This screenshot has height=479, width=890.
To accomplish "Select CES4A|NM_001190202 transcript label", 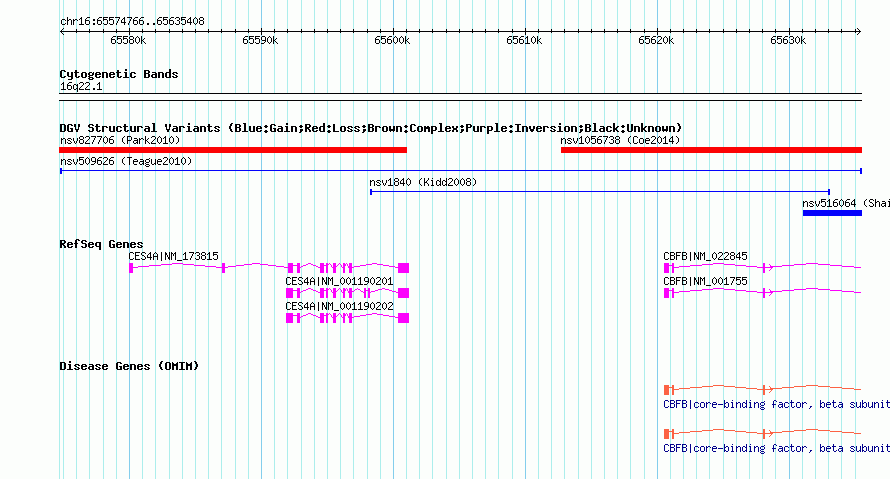I will [339, 306].
